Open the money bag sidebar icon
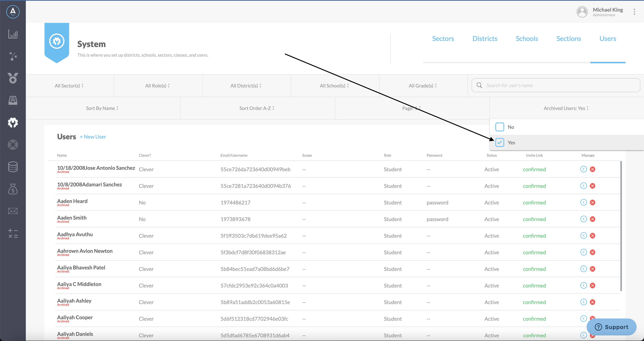 coord(13,189)
